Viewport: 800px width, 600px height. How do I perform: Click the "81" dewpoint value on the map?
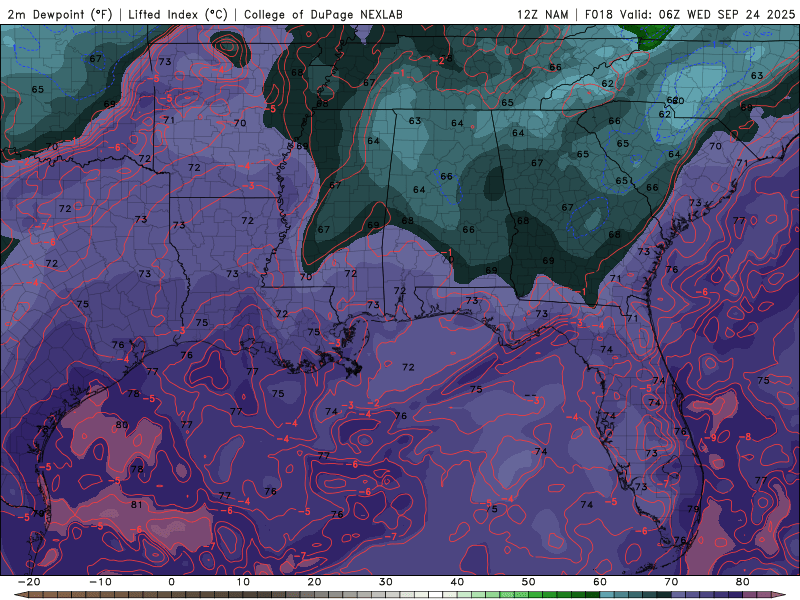pos(137,505)
